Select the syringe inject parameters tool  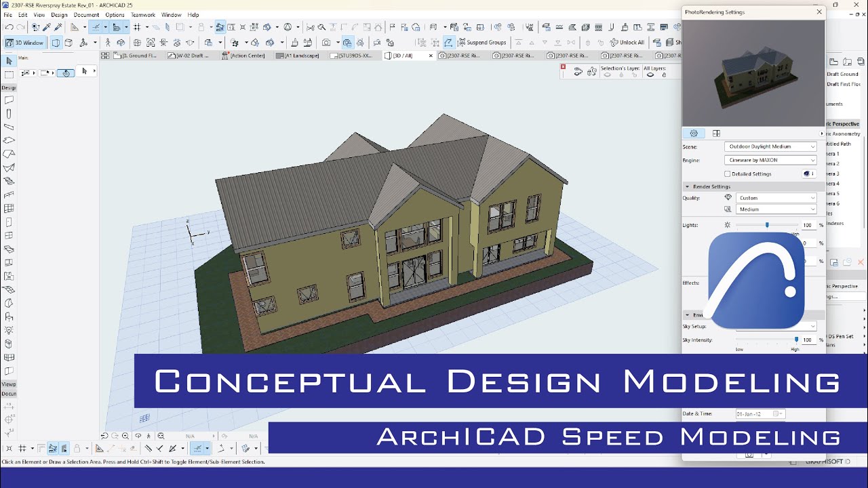pyautogui.click(x=58, y=27)
